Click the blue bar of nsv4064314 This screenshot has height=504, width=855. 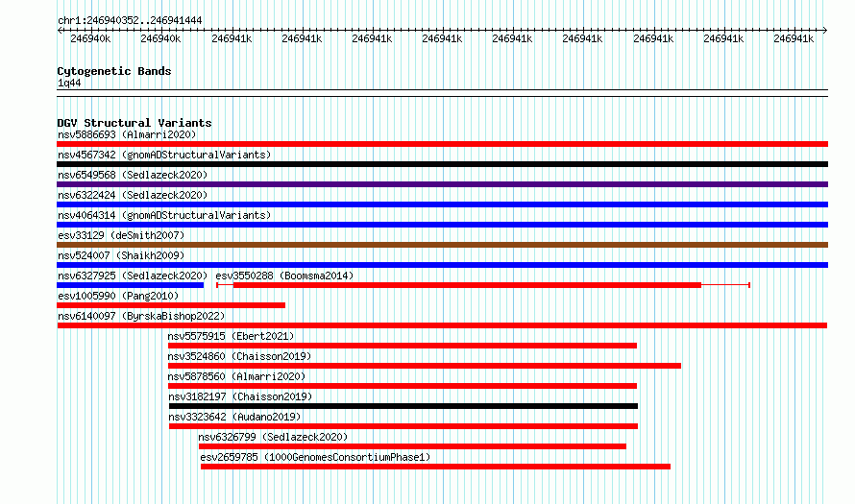tap(442, 225)
